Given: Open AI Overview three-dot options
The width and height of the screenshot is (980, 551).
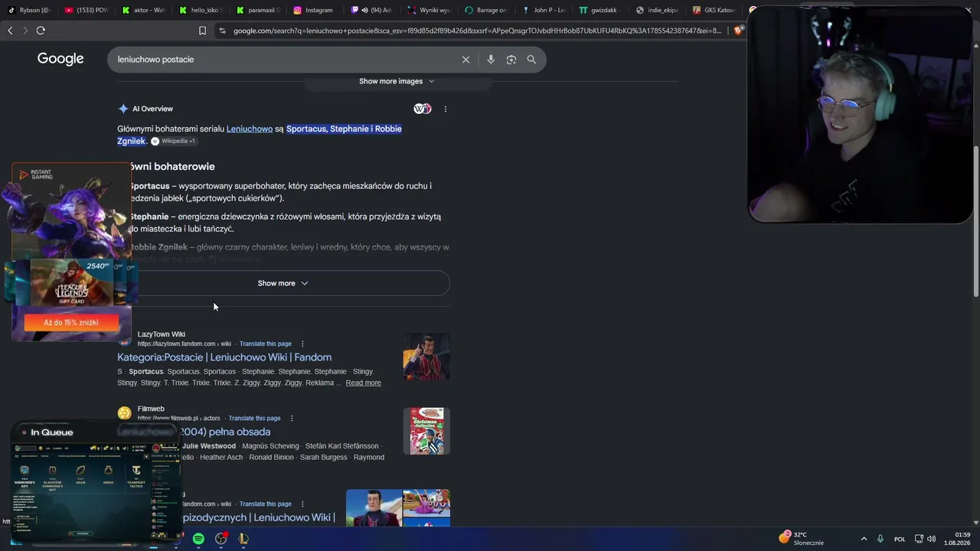Looking at the screenshot, I should (446, 109).
